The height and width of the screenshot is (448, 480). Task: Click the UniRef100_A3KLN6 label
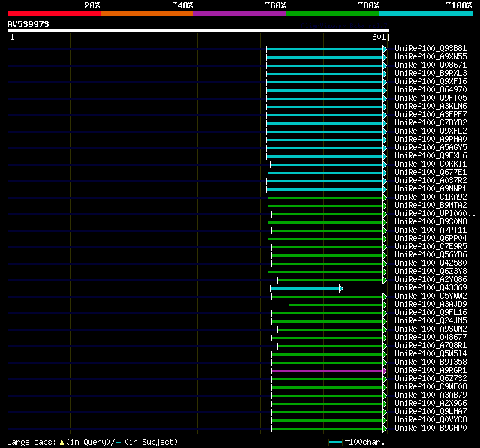[430, 107]
